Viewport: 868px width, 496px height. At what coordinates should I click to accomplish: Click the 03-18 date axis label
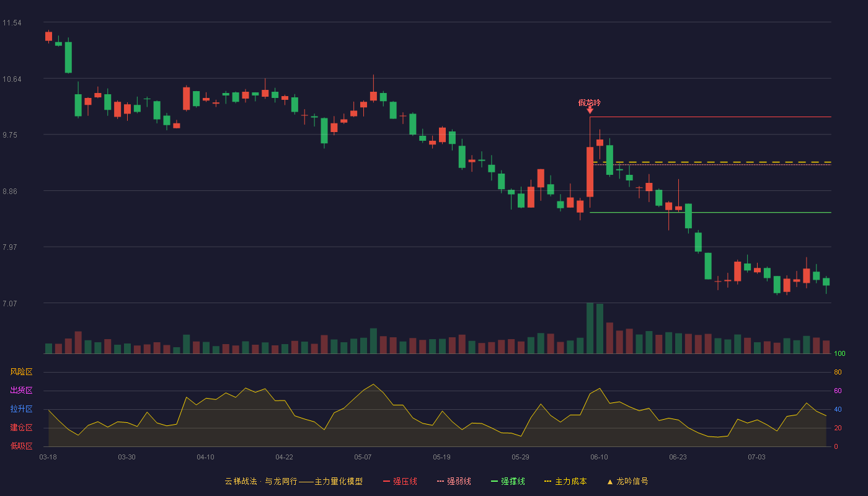tap(48, 457)
